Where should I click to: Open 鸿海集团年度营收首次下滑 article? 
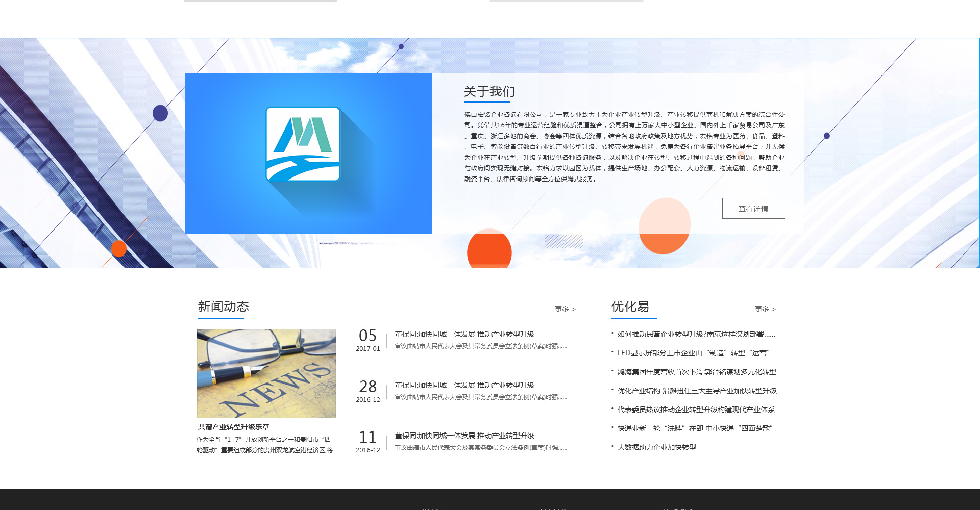(x=696, y=372)
